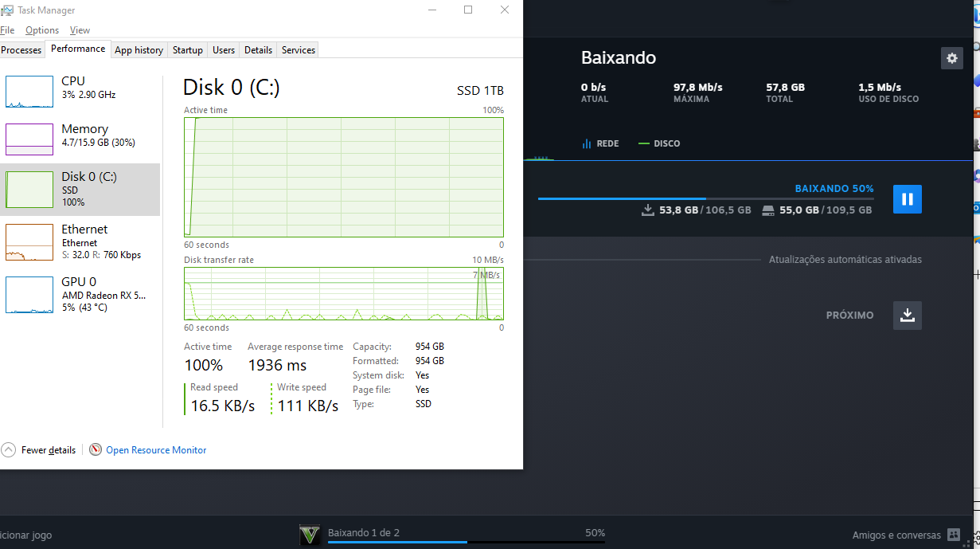Click the Average response time 1936 ms
Screen dimensions: 980x549
(277, 365)
